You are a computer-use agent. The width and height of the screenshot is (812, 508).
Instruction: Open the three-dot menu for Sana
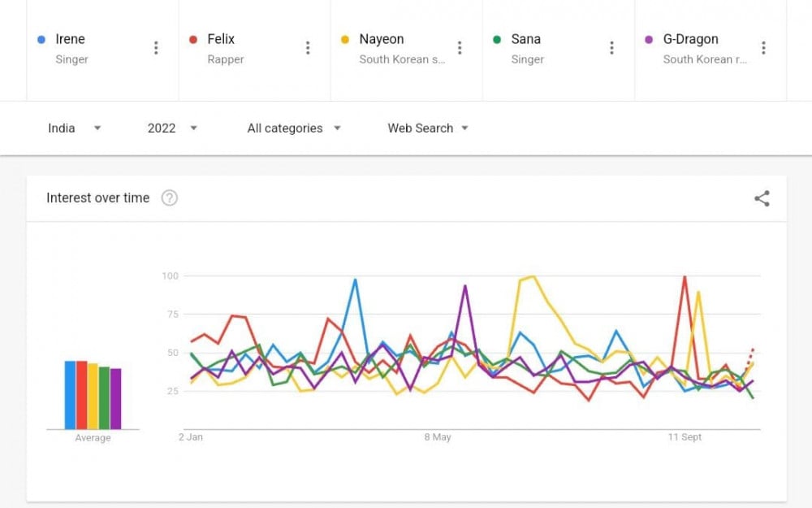(x=611, y=48)
